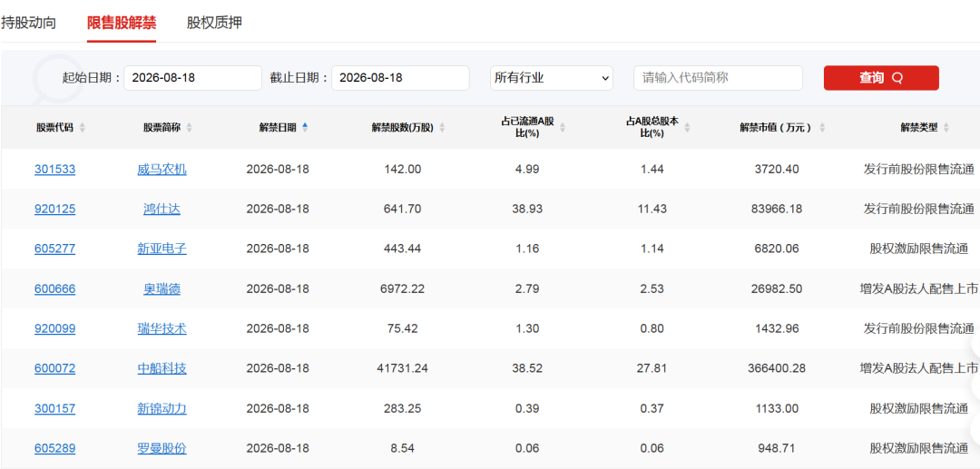Sort by 解禁股数(万股) column arrows

pyautogui.click(x=442, y=127)
